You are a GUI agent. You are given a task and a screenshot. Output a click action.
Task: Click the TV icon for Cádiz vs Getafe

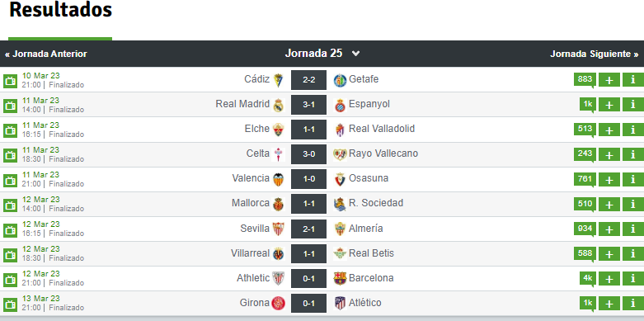point(10,81)
